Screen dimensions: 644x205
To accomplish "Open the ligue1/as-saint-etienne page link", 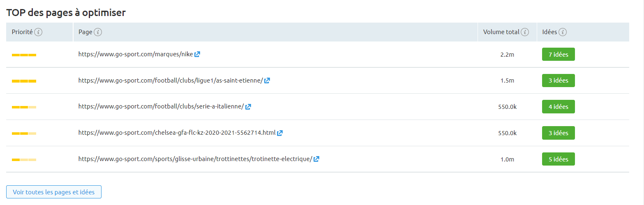I will 171,81.
